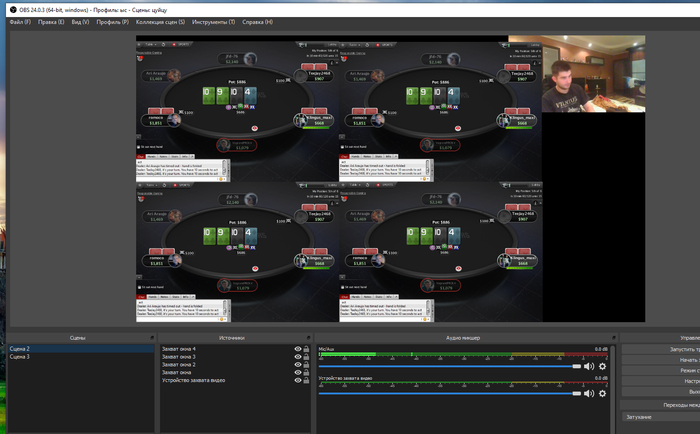Hide the Захват окна 2 source
The width and height of the screenshot is (700, 434).
(x=298, y=364)
